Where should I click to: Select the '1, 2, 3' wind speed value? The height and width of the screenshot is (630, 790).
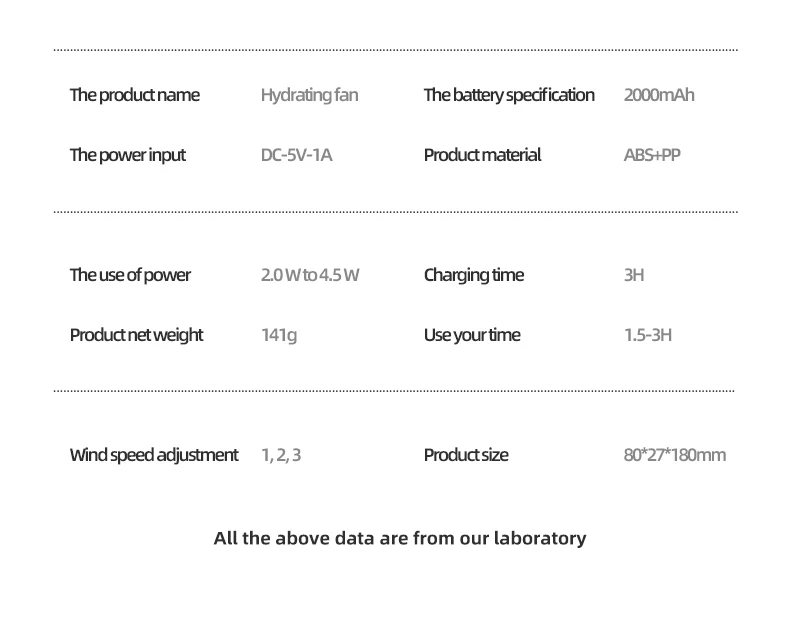(x=281, y=455)
